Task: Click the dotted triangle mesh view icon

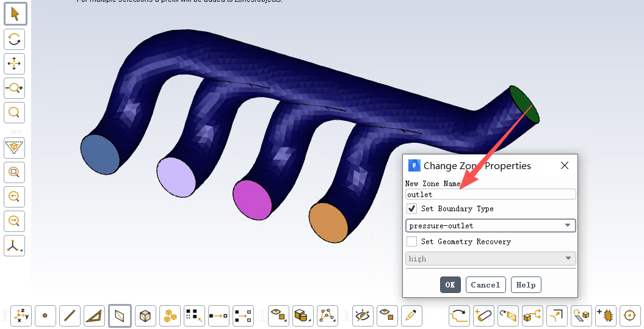Action: click(x=15, y=148)
